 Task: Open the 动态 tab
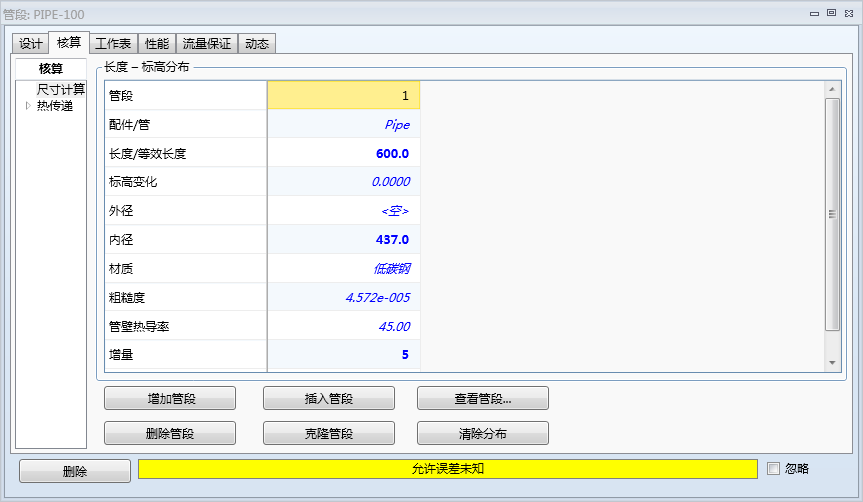click(x=257, y=44)
